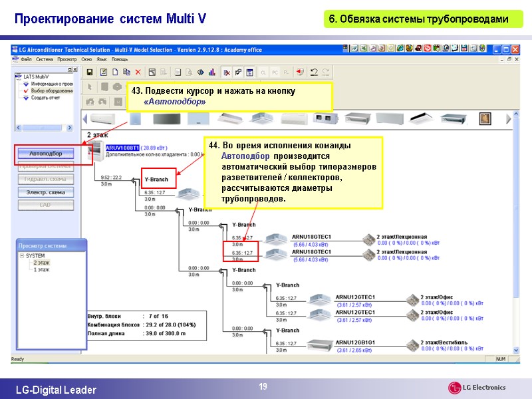
Task: Collapse the SYSTEM node in Просмотр системы
Action: (x=22, y=256)
